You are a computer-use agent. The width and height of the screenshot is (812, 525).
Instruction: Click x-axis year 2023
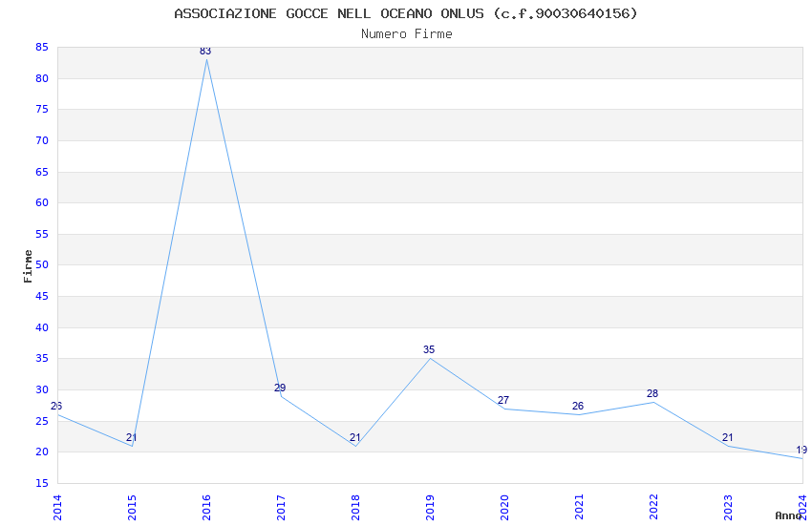click(729, 508)
